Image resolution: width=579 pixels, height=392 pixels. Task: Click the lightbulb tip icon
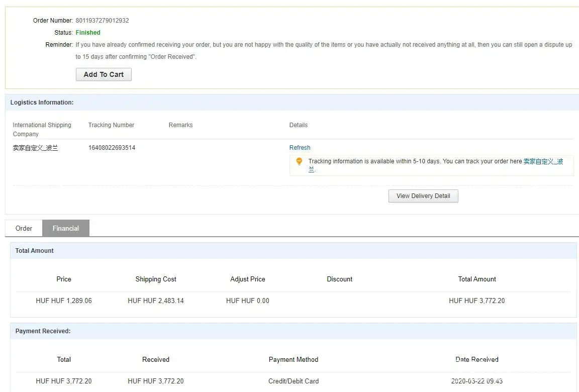(299, 161)
